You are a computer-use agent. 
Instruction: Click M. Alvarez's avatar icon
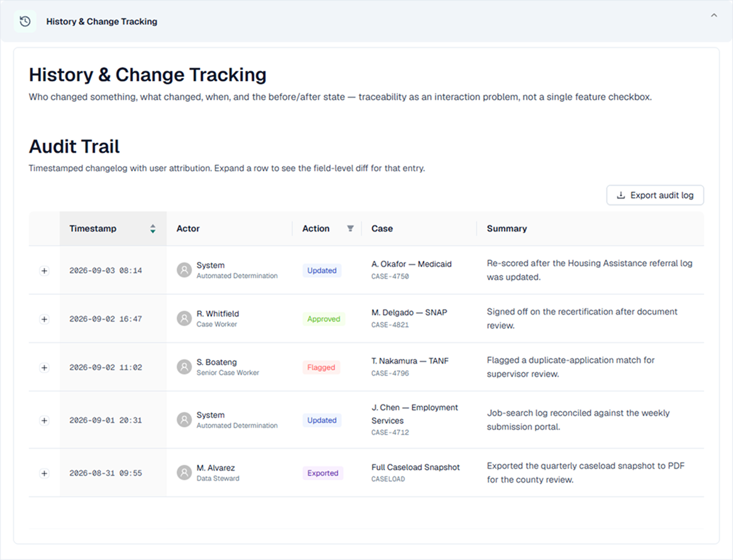184,473
